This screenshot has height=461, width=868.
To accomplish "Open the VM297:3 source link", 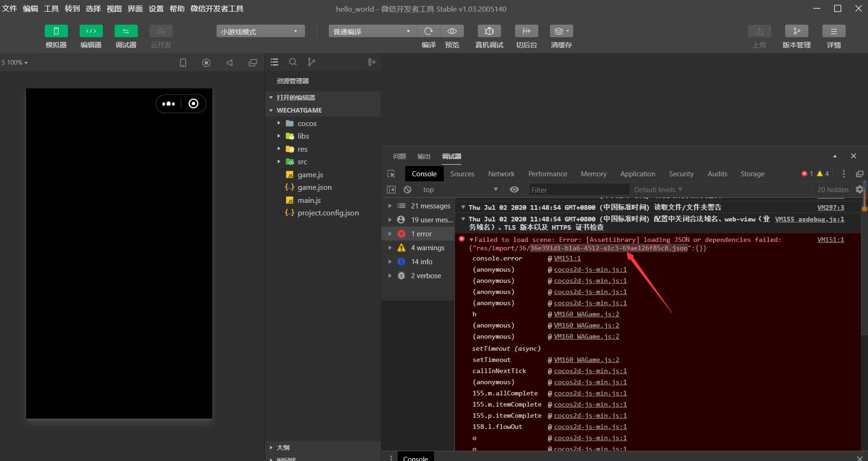I will [831, 207].
